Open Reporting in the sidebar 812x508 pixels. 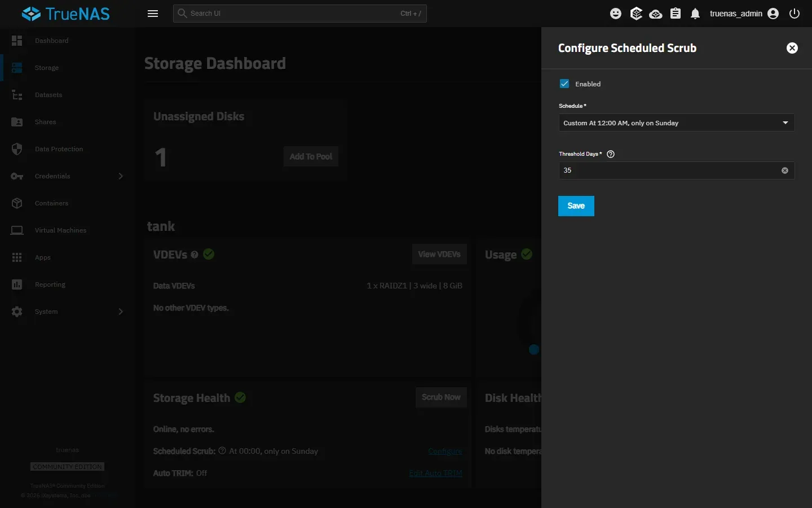coord(68,284)
